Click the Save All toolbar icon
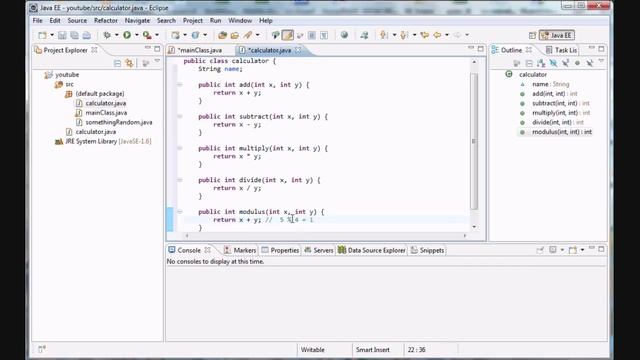 pyautogui.click(x=74, y=35)
